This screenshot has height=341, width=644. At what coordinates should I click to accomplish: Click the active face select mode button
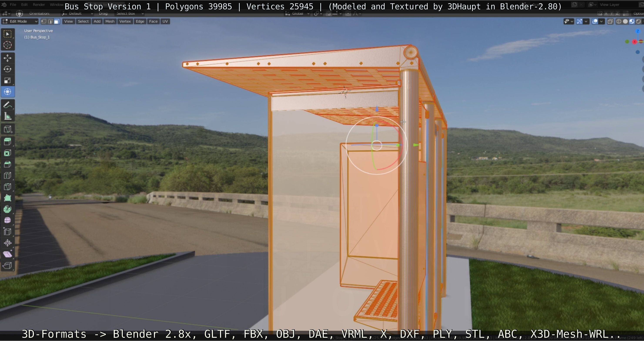tap(57, 22)
